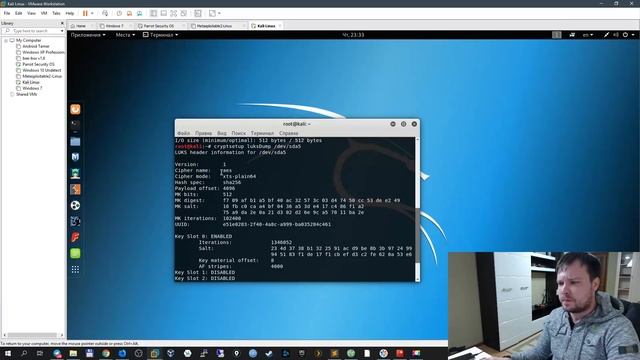Close the Kali Linux tab
Image resolution: width=640 pixels, height=360 pixels.
tap(280, 26)
